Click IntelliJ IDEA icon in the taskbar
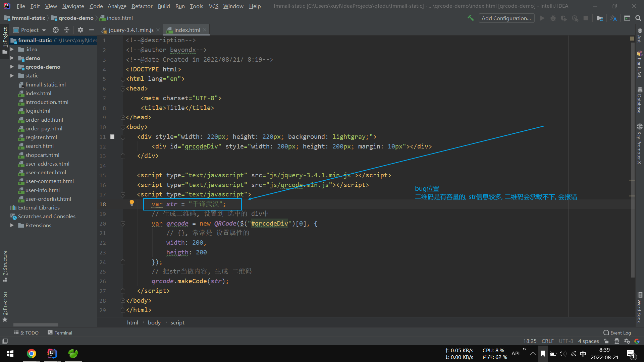The width and height of the screenshot is (644, 362). tap(52, 354)
